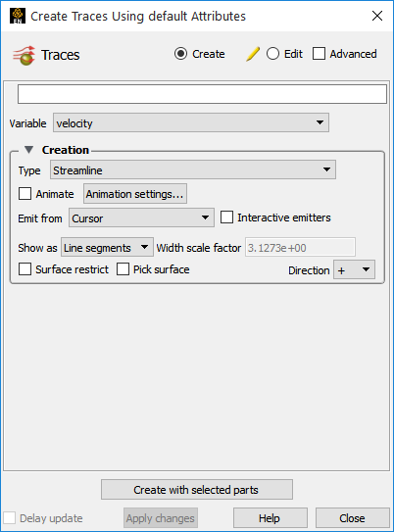The width and height of the screenshot is (394, 532).
Task: Open the Show as Line segments dropdown
Action: click(107, 247)
